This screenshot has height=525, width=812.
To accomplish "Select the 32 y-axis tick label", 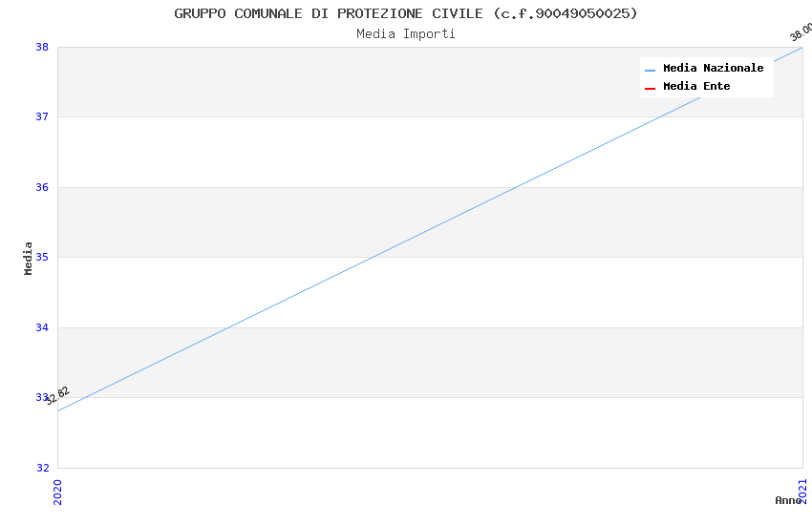I will [43, 469].
